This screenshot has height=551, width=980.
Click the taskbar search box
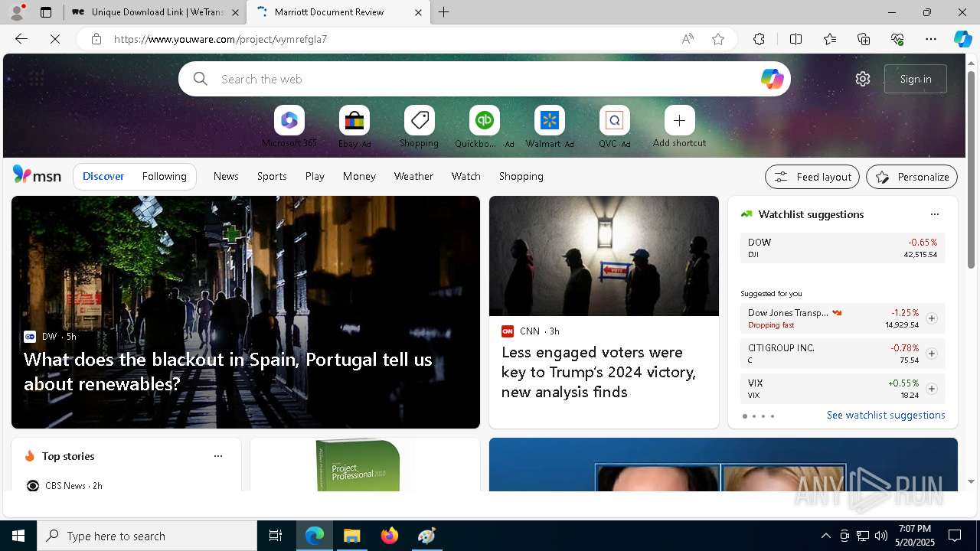coord(147,536)
